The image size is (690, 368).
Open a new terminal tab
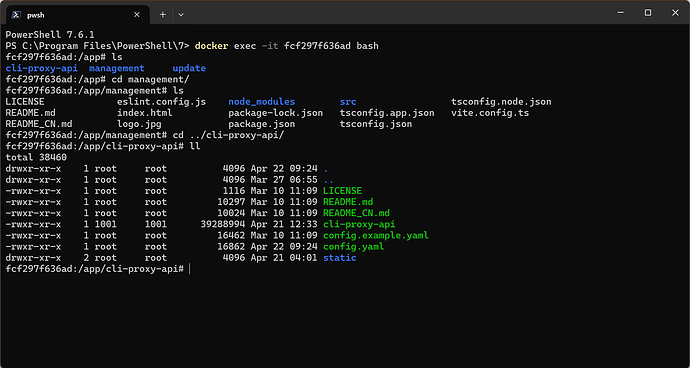point(162,15)
